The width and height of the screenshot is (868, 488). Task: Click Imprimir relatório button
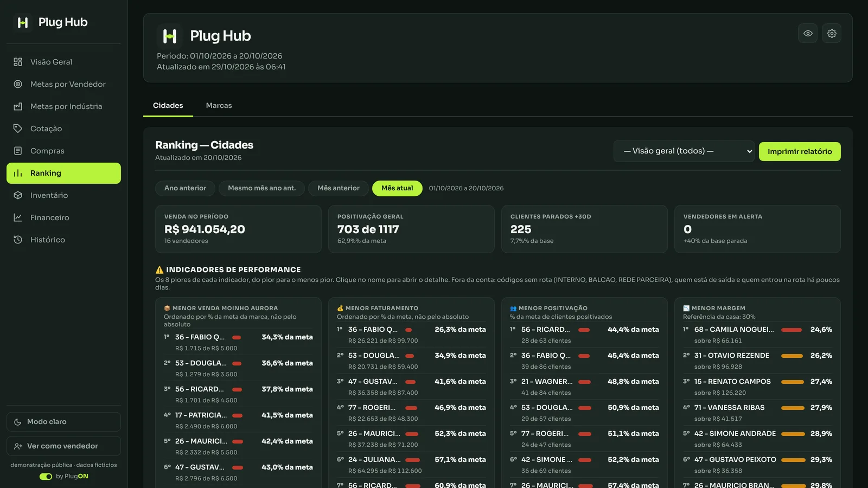click(800, 152)
